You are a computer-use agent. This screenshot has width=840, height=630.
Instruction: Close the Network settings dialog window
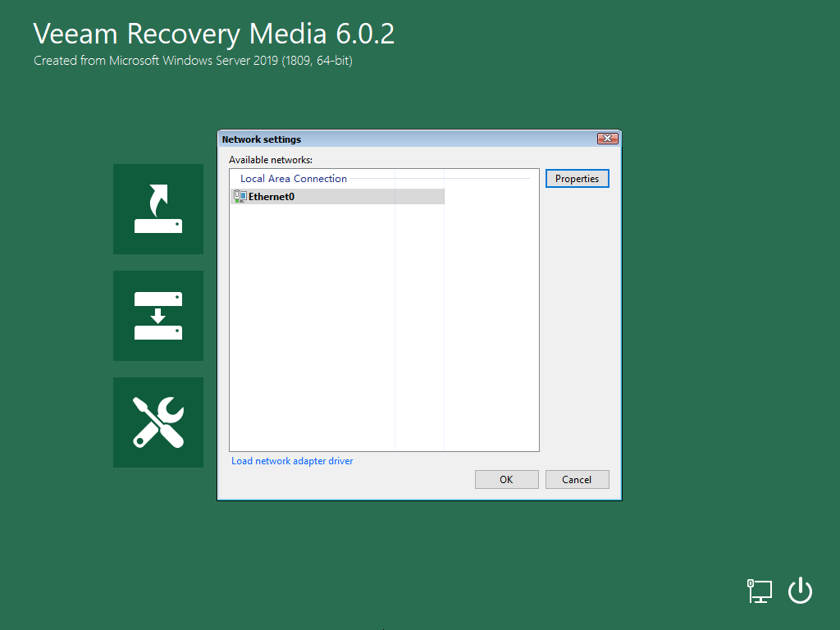[608, 139]
